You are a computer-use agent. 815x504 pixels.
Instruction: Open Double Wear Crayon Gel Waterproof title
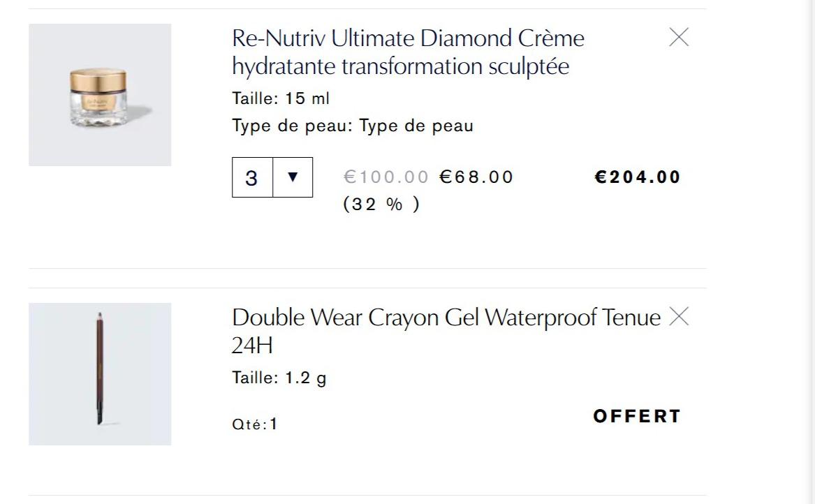(446, 318)
